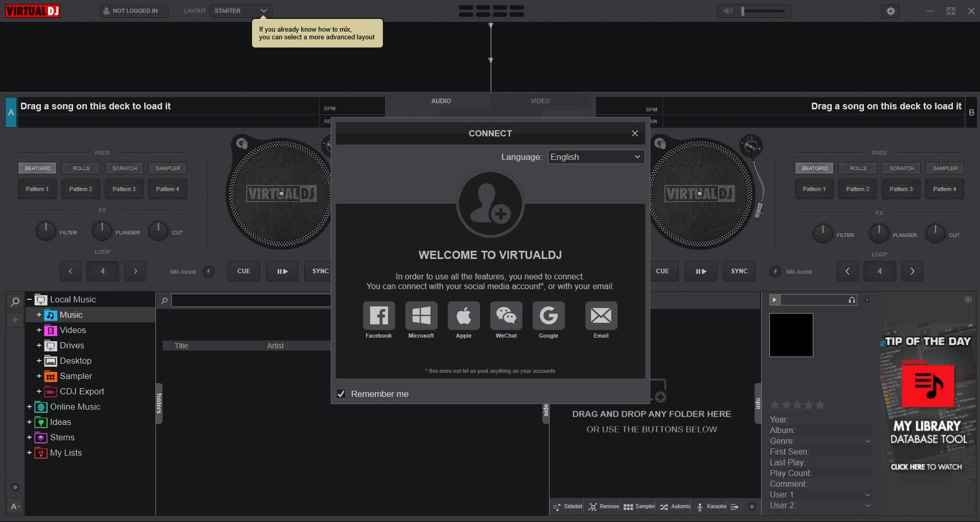Toggle play/pause on deck B
Screen dimensions: 980x522
coord(701,271)
